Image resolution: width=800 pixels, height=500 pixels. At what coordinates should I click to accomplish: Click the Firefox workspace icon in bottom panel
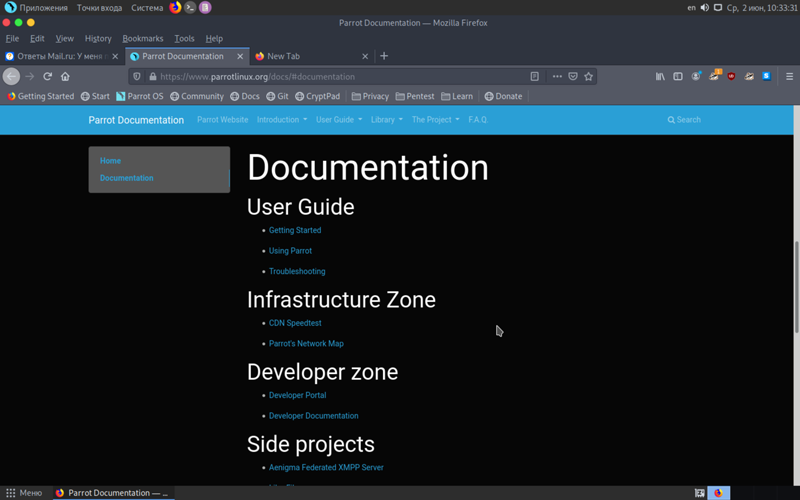coord(718,493)
